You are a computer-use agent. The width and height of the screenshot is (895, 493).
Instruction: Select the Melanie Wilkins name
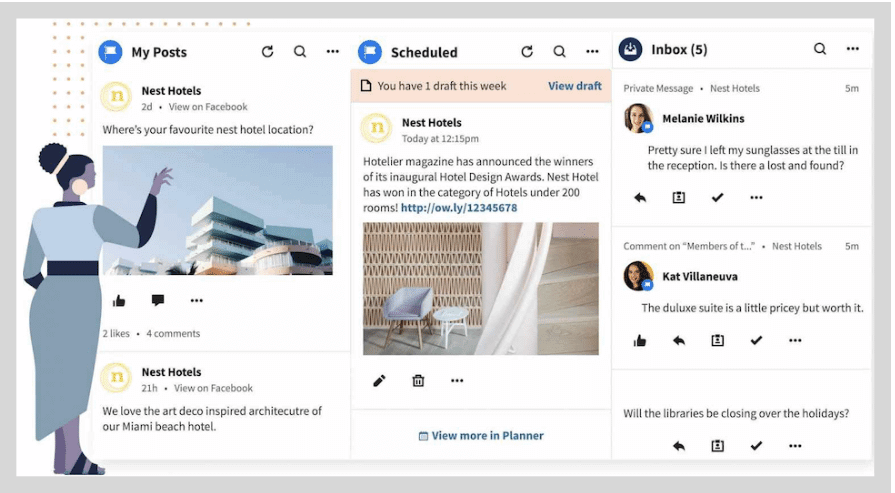(x=703, y=119)
